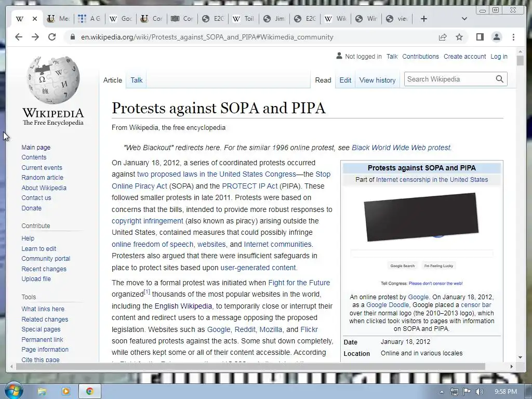Click the Wikipedia globe logo

[54, 80]
